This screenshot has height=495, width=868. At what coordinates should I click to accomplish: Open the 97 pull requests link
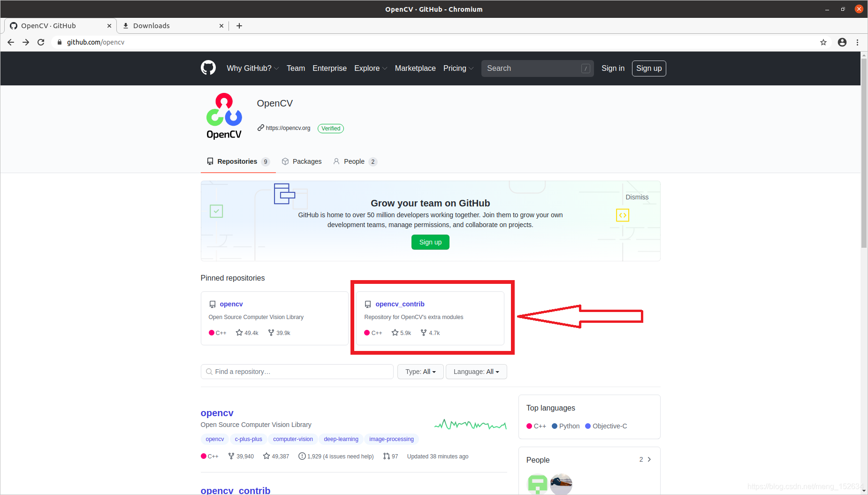390,456
